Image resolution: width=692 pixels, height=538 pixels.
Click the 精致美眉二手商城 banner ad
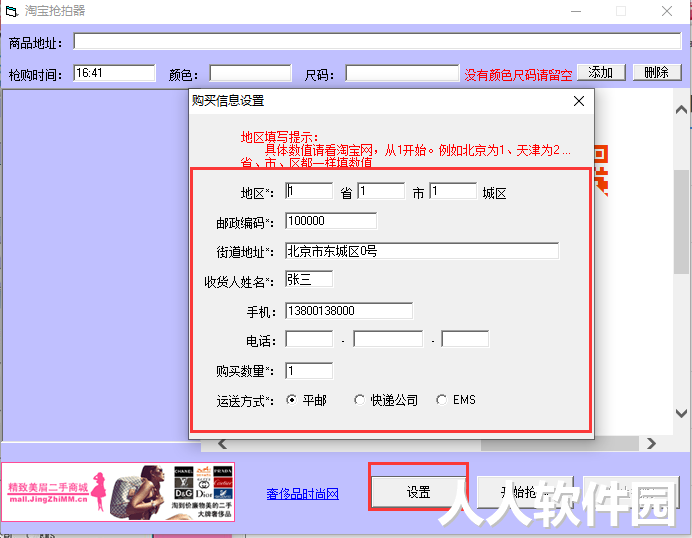(118, 492)
